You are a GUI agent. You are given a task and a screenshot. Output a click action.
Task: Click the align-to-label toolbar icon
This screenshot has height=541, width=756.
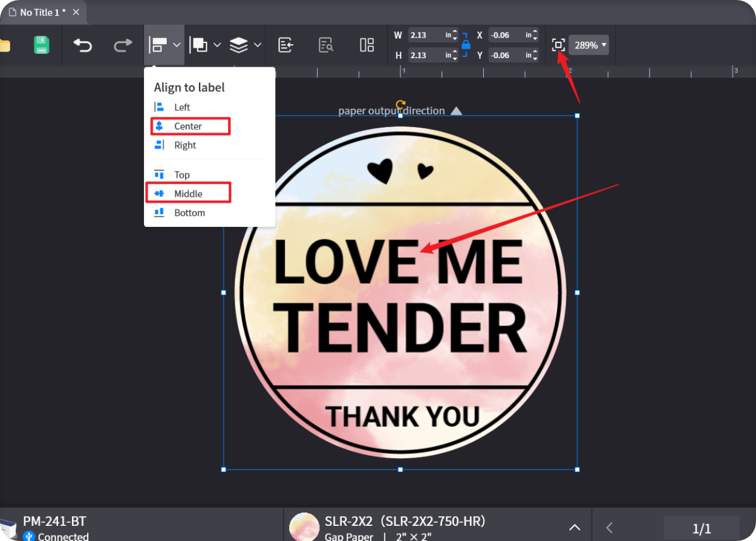coord(158,45)
